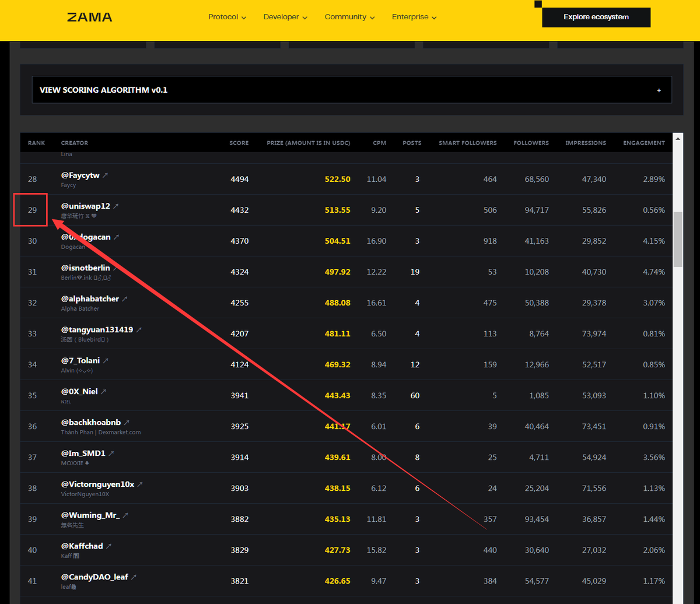The width and height of the screenshot is (700, 604).
Task: Select the subtitle Thành Phan | Dexmarket.com
Action: 101,432
